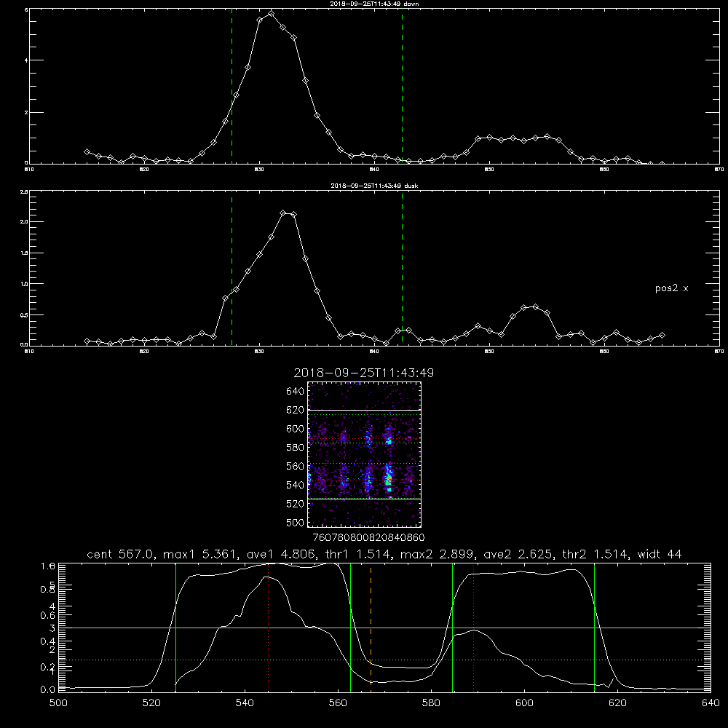Click the y-axis label 4 of dawn plot
Image resolution: width=728 pixels, height=728 pixels.
[x=26, y=60]
